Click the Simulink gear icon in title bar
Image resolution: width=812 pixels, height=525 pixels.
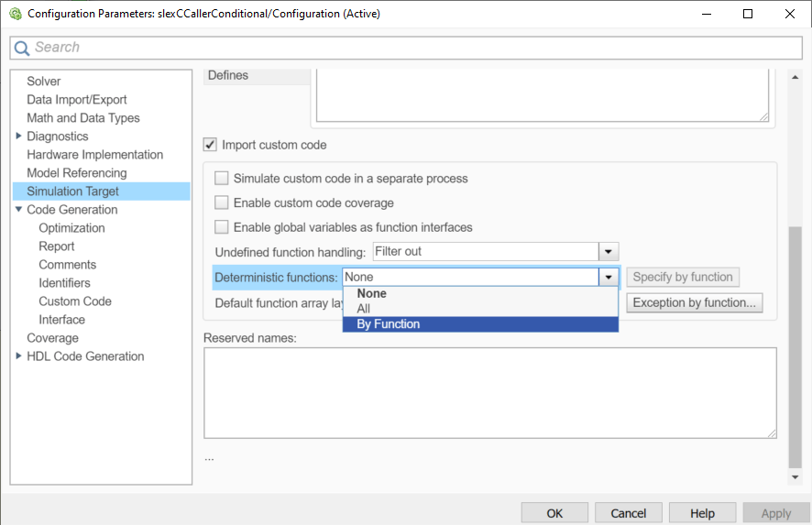(x=15, y=14)
